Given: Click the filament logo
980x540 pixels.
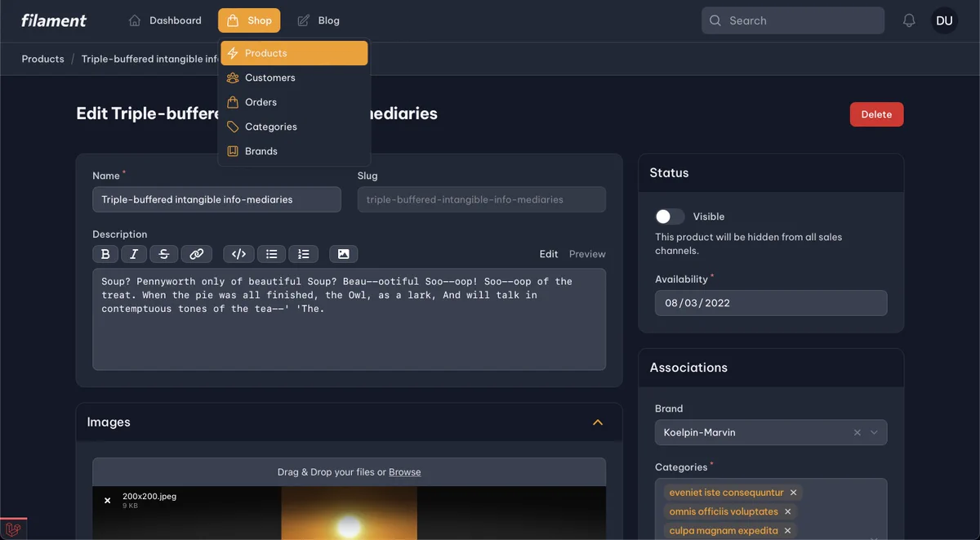Looking at the screenshot, I should (54, 20).
